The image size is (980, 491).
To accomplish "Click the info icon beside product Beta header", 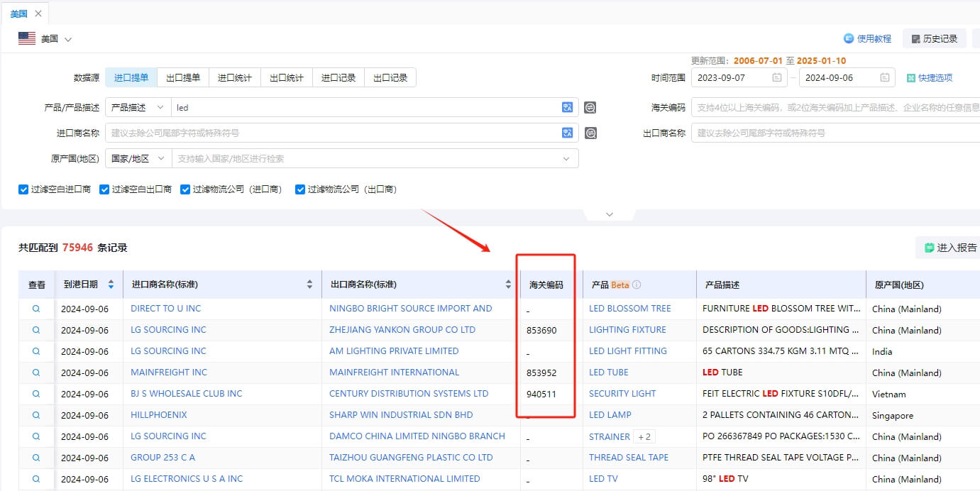I will (637, 285).
